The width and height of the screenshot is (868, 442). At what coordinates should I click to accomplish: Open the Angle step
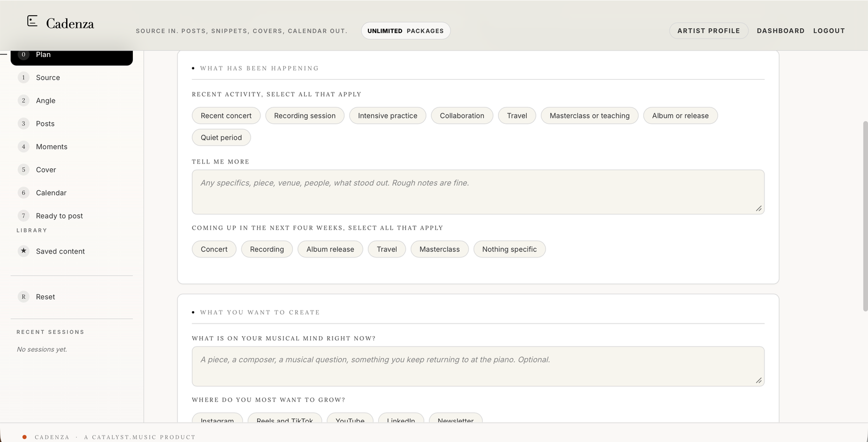(x=72, y=100)
